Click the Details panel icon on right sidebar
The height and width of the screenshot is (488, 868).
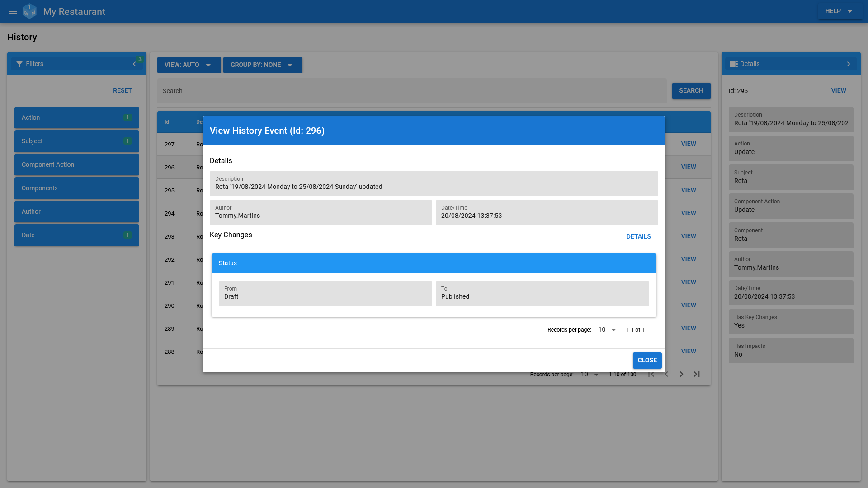[x=734, y=64]
